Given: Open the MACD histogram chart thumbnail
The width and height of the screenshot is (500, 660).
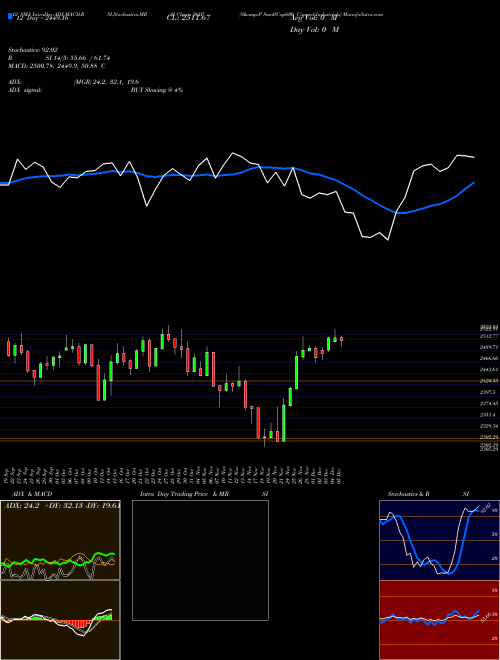Looking at the screenshot, I should (x=60, y=620).
